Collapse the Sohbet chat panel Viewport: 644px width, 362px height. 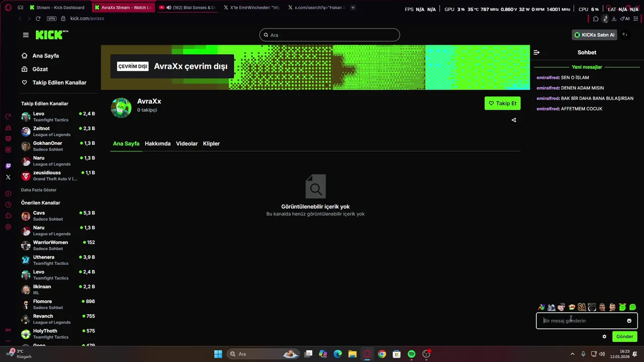point(536,52)
